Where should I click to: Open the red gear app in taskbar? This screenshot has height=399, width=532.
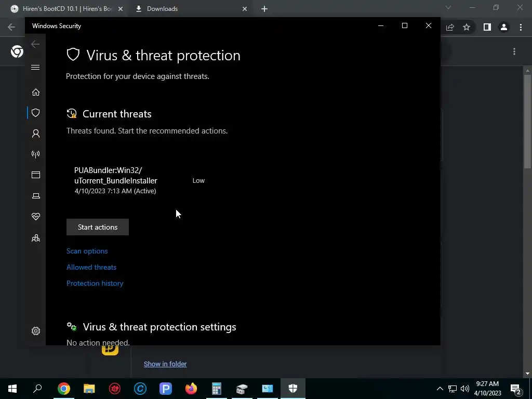click(x=115, y=389)
